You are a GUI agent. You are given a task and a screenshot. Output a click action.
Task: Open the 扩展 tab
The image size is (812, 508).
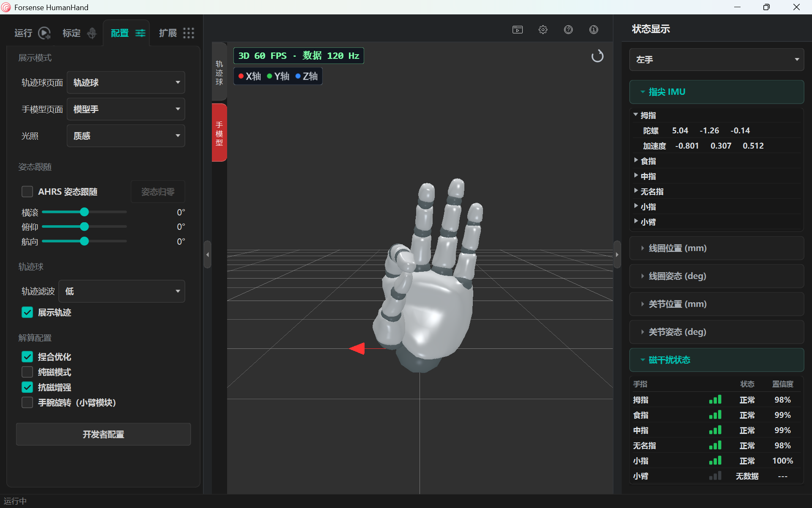176,33
